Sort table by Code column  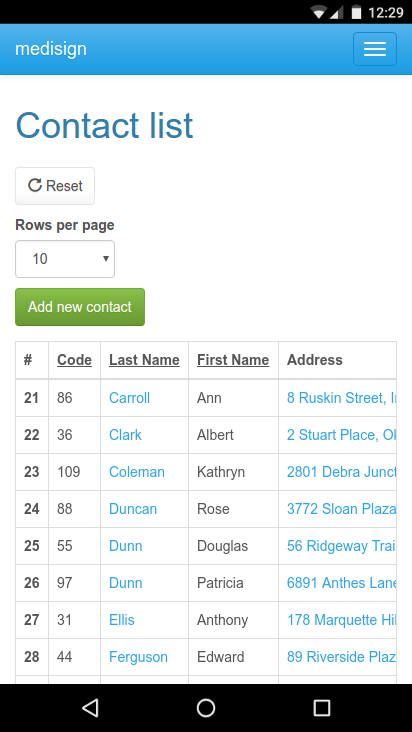(74, 360)
